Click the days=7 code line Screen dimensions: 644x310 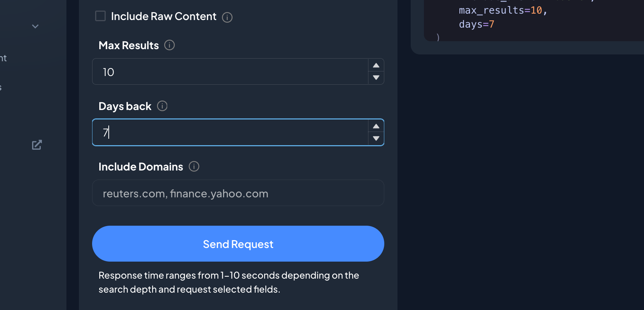[476, 24]
